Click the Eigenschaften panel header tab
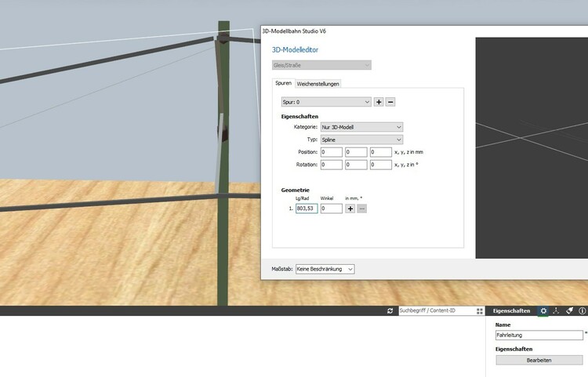This screenshot has width=588, height=377. point(511,310)
